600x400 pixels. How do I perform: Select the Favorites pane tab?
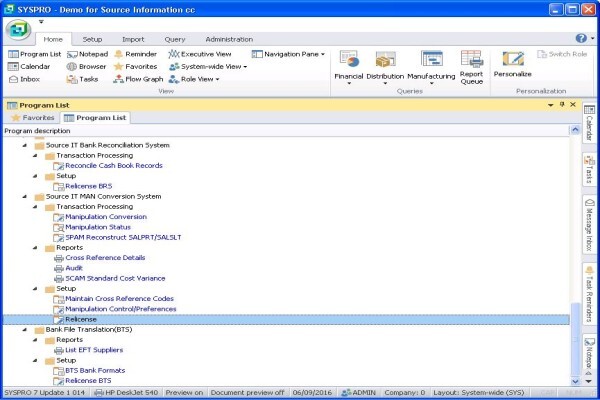click(x=33, y=118)
